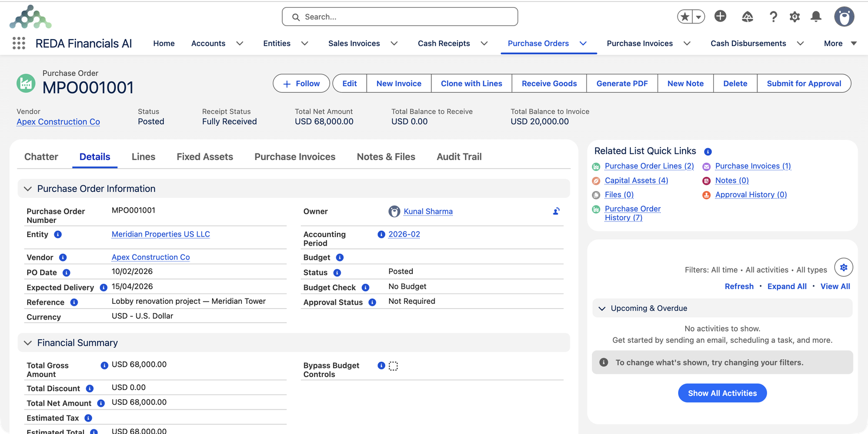Click the Purchase Order record factory icon
The width and height of the screenshot is (868, 434).
pyautogui.click(x=26, y=84)
